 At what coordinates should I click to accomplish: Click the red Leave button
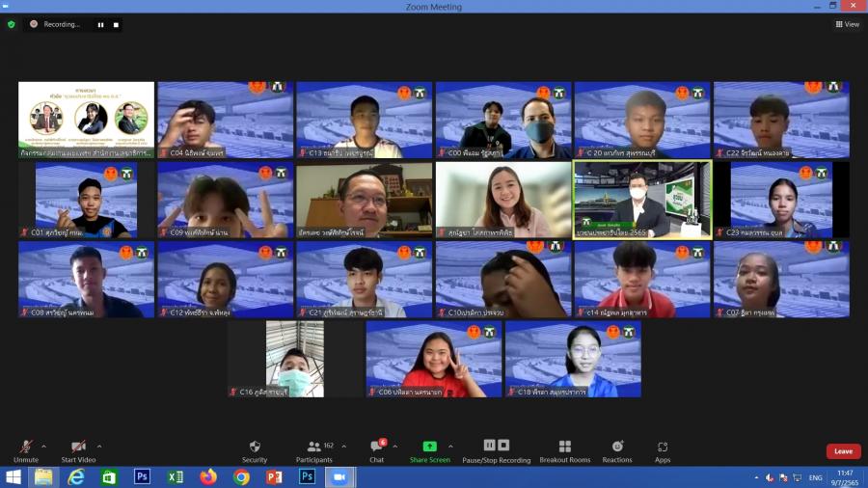click(843, 451)
